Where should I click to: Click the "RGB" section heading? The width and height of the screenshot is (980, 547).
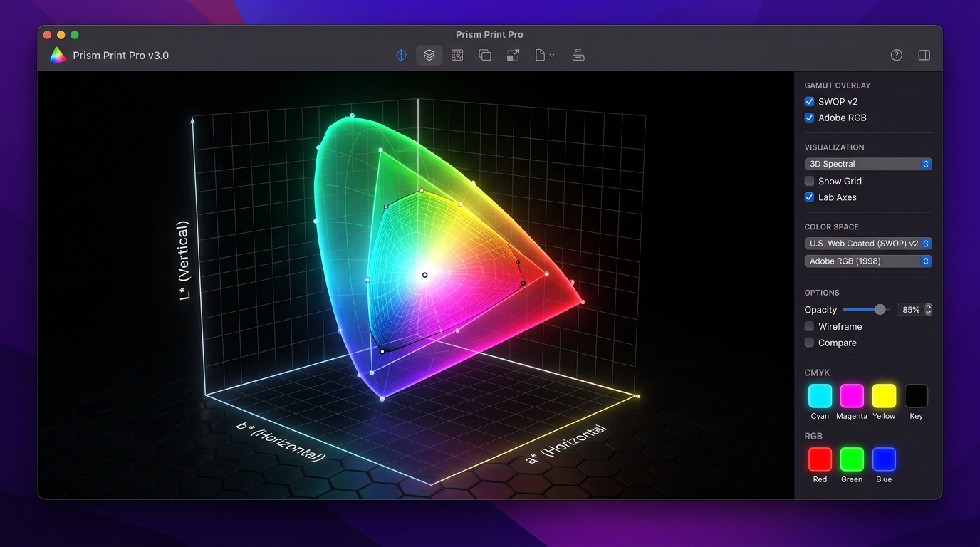tap(813, 436)
